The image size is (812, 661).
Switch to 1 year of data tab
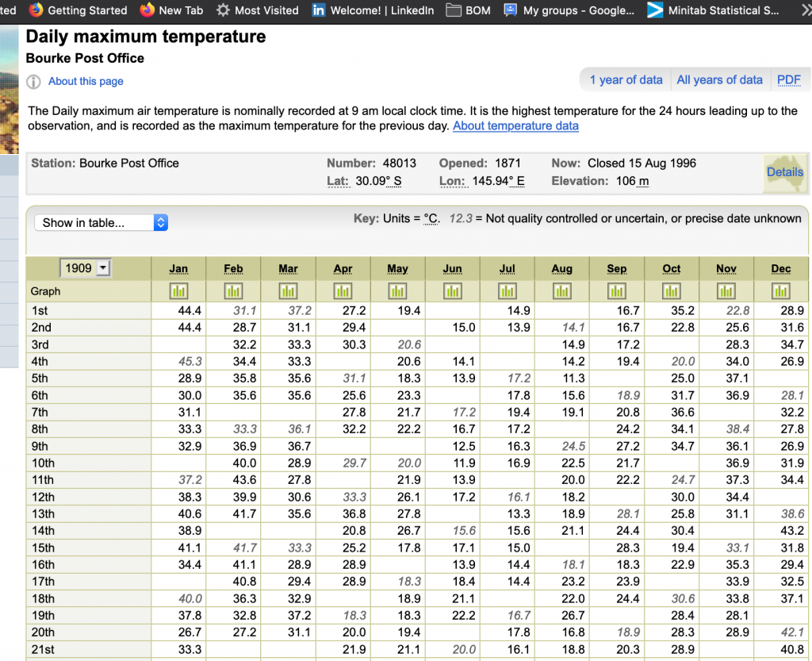tap(626, 80)
